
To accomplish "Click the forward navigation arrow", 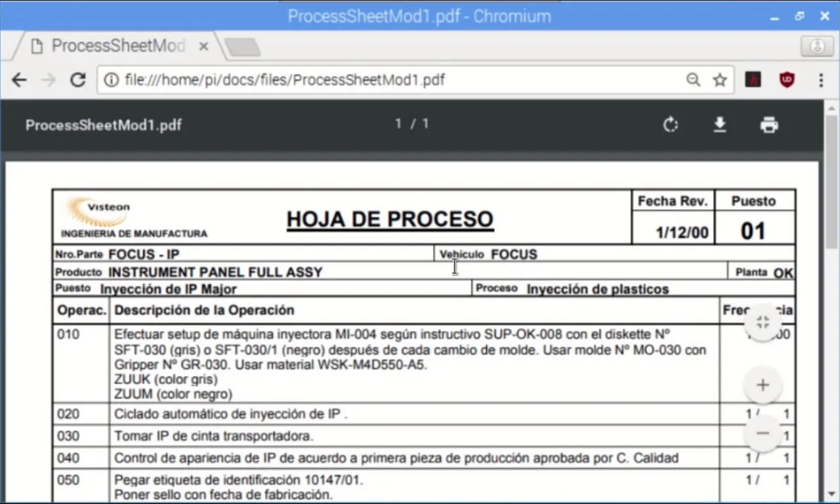I will [x=49, y=80].
